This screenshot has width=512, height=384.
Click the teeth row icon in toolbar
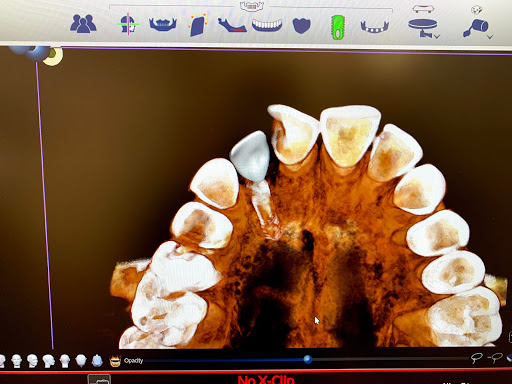click(267, 25)
